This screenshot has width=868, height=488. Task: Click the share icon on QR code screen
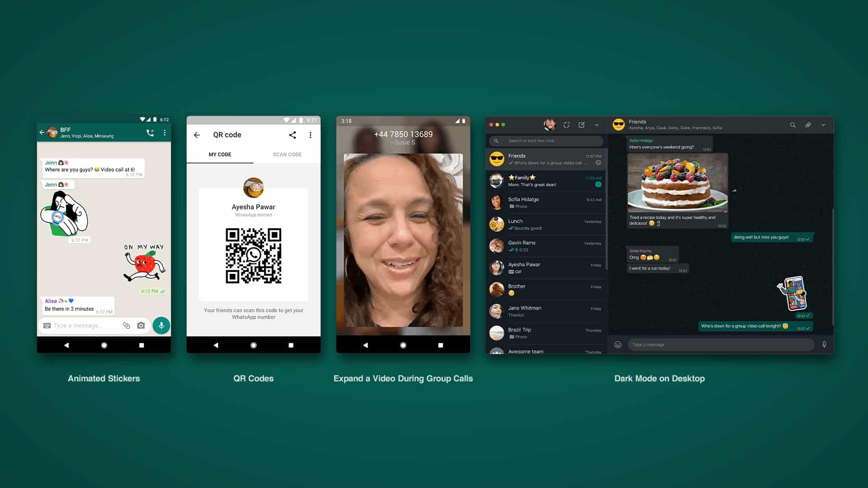[x=292, y=135]
